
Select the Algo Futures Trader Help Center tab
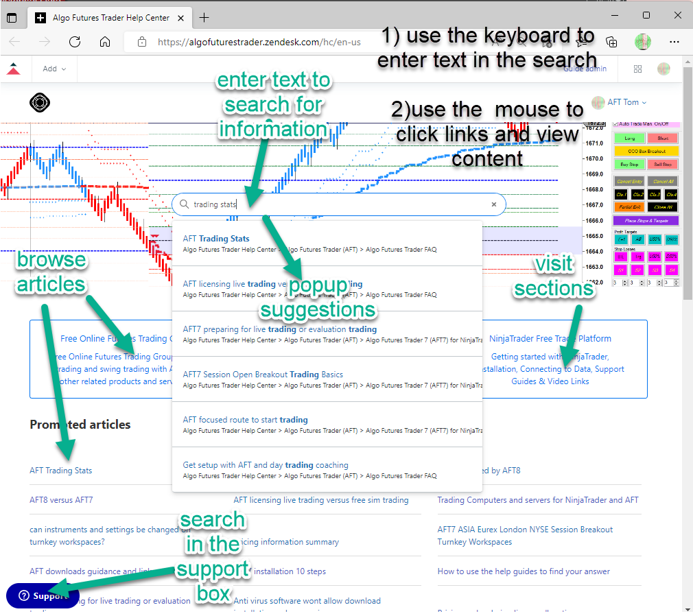[110, 18]
